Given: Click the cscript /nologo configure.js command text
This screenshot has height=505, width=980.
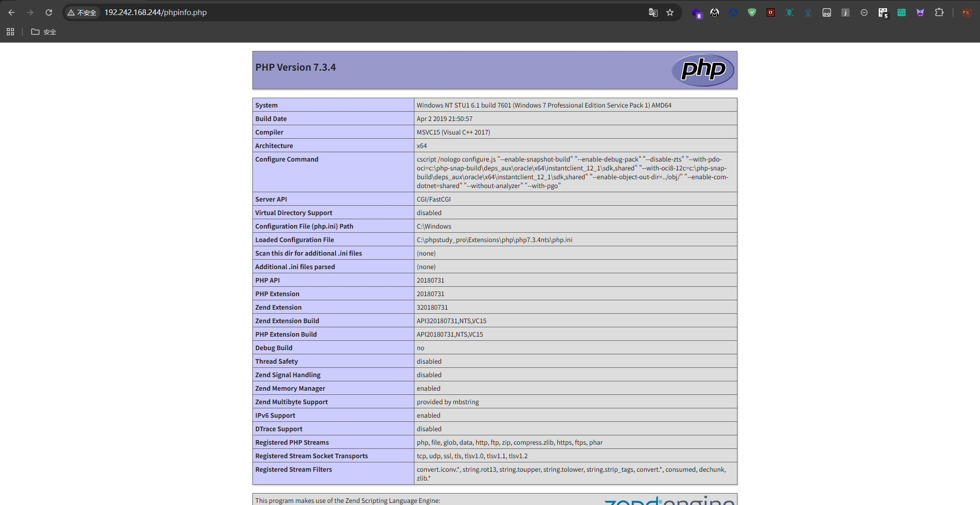Looking at the screenshot, I should click(x=572, y=172).
